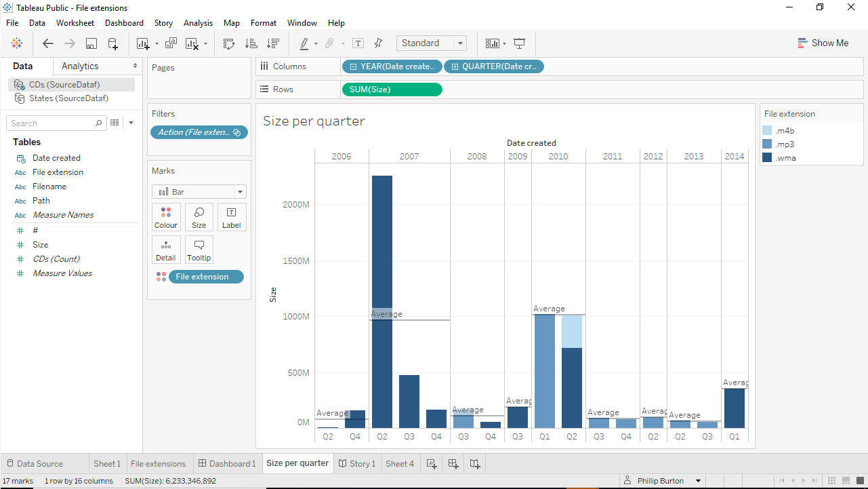The image size is (868, 489).
Task: Create new worksheet toolbar icon
Action: (142, 43)
